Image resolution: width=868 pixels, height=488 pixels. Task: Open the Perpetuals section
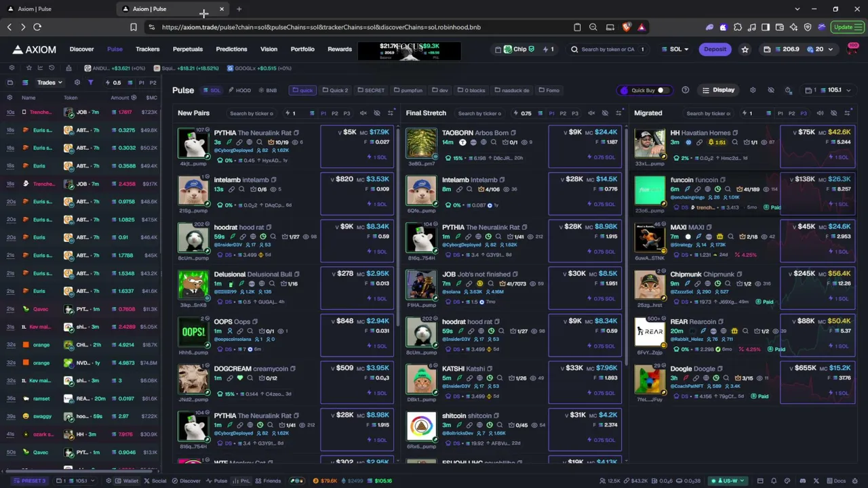pos(188,49)
